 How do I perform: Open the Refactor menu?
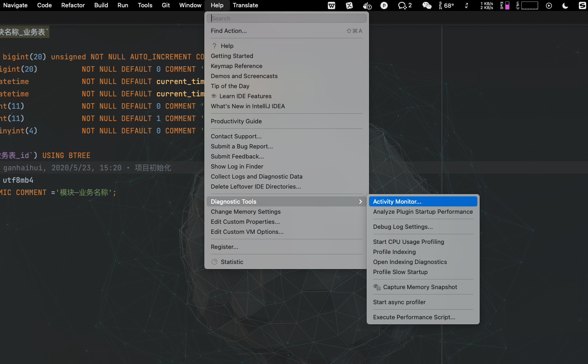click(73, 5)
